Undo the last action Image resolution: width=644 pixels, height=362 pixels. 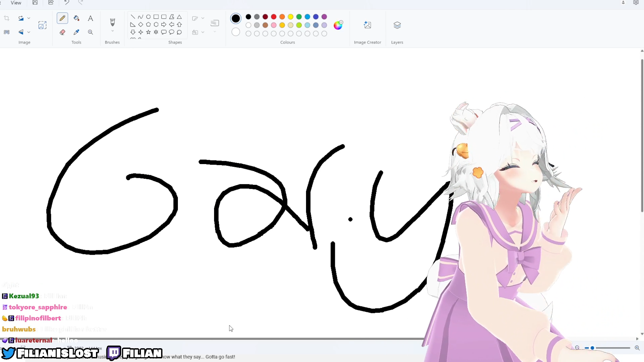67,3
